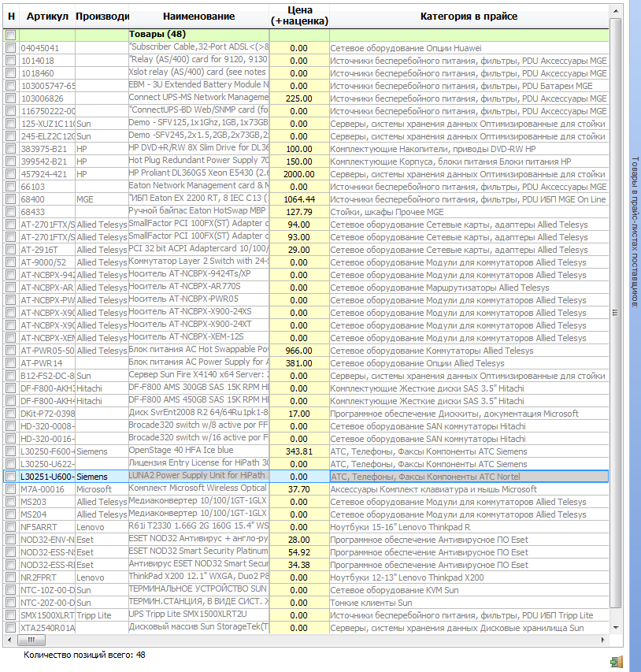
Task: Check the box for NF5ARRT row
Action: point(11,527)
